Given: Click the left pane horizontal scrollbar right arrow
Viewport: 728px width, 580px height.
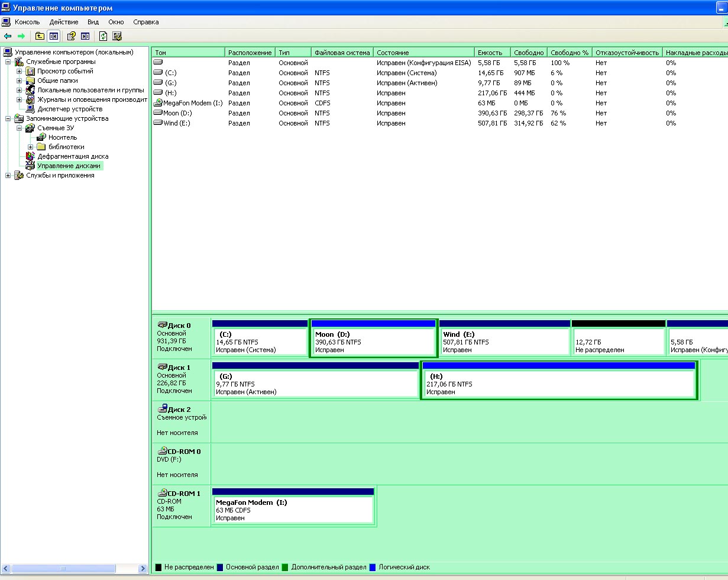Looking at the screenshot, I should click(143, 568).
